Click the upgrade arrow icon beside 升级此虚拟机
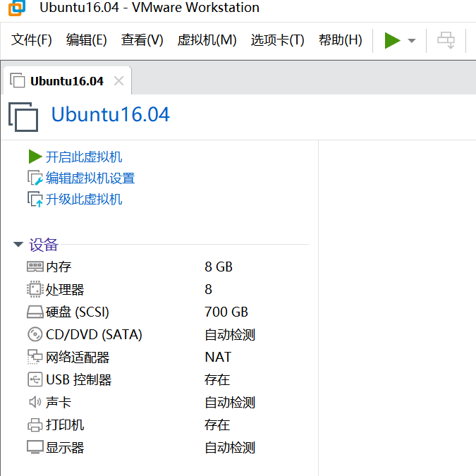The image size is (476, 476). [35, 199]
